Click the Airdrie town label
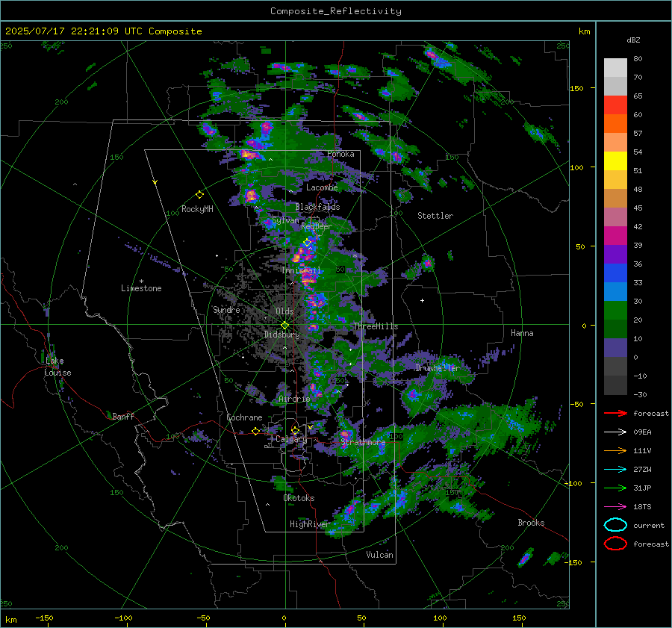Viewport: 672px width, 628px height. pos(294,399)
